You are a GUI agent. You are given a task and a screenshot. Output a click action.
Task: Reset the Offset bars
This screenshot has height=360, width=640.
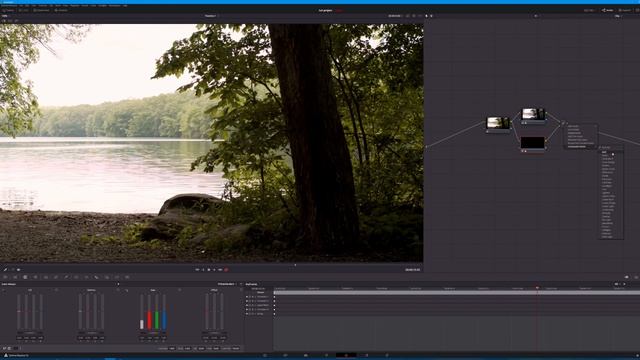coord(241,290)
